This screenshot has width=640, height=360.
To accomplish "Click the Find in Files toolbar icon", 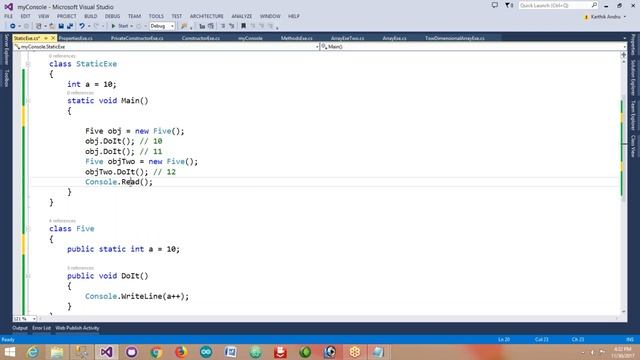I will pos(184,26).
